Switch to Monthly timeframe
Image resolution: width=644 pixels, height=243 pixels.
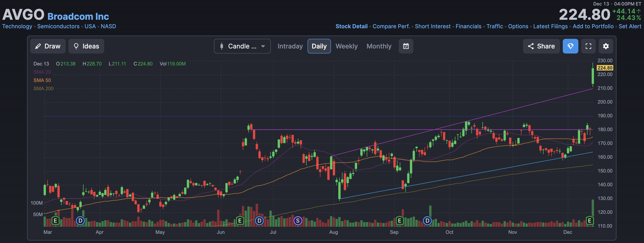379,46
